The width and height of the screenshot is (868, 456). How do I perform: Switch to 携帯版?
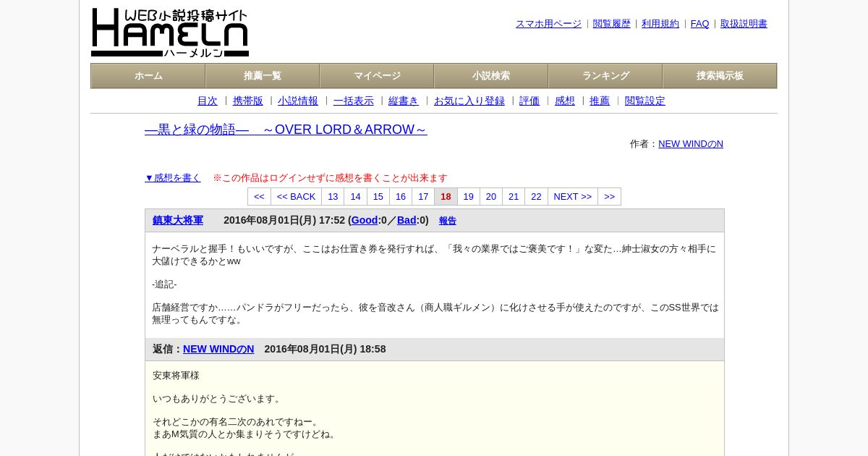click(x=248, y=101)
